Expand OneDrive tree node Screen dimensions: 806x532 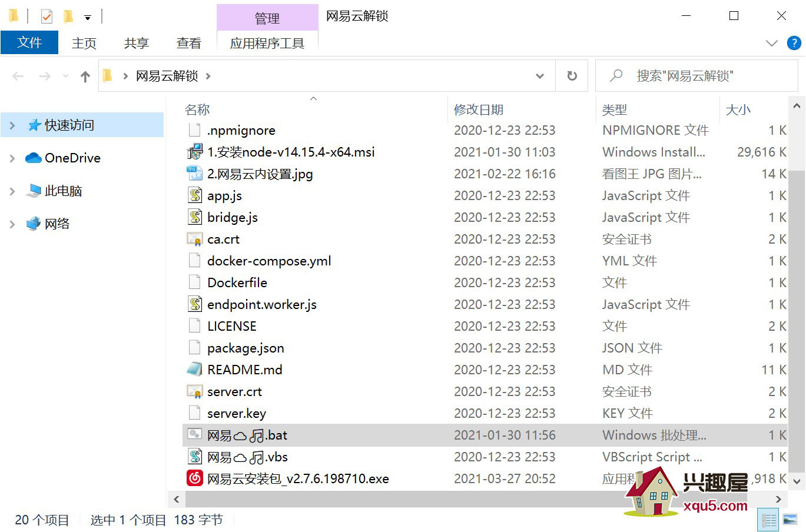[x=12, y=158]
